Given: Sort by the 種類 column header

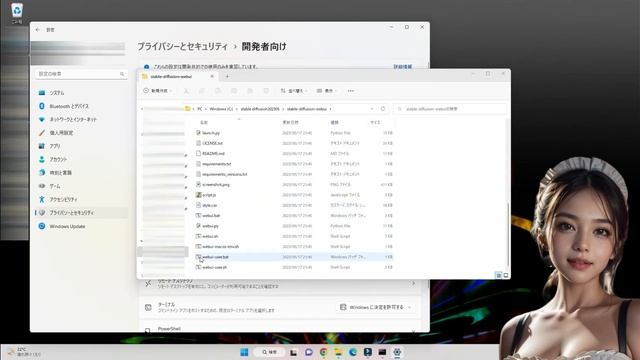Looking at the screenshot, I should click(334, 122).
